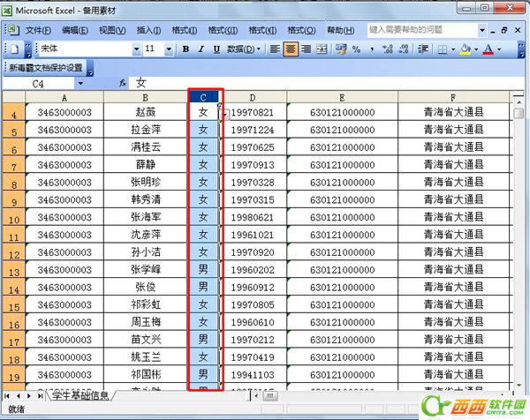This screenshot has height=420, width=530.
Task: Open the font size dropdown
Action: click(x=170, y=49)
